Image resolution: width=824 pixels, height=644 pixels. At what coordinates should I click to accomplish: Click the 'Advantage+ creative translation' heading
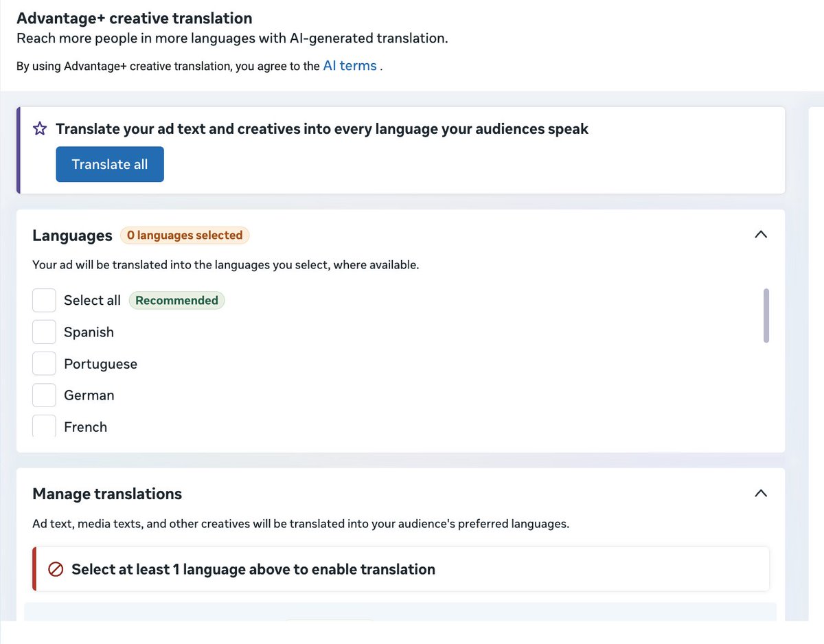pos(135,19)
